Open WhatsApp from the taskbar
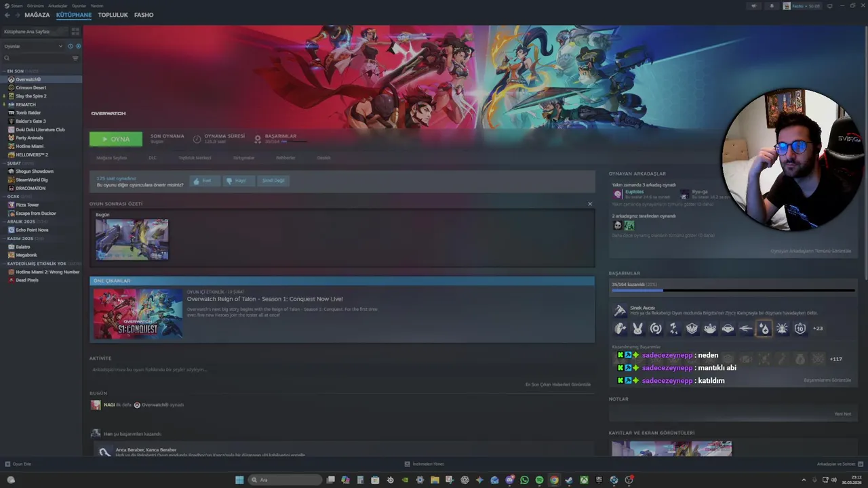The width and height of the screenshot is (868, 488). coord(524,480)
